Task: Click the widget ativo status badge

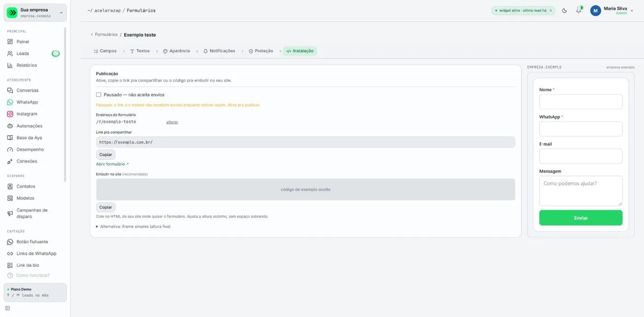Action: [x=523, y=11]
